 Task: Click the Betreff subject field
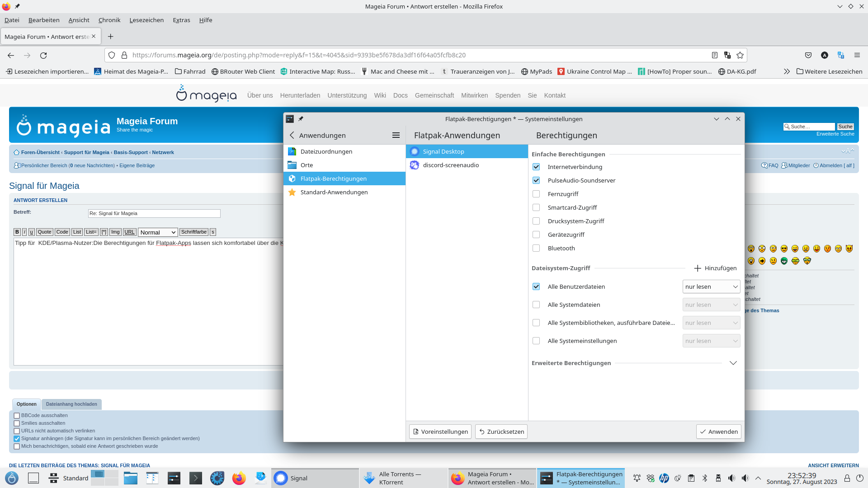coord(154,213)
